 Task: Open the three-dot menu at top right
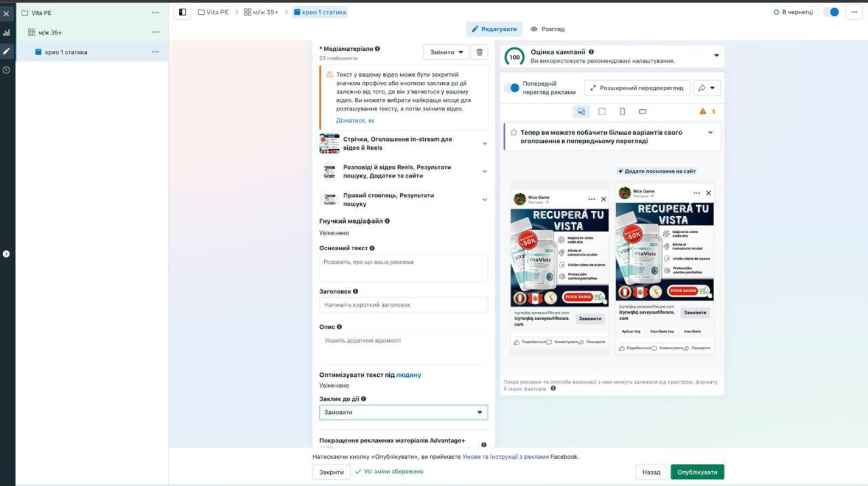(x=854, y=12)
